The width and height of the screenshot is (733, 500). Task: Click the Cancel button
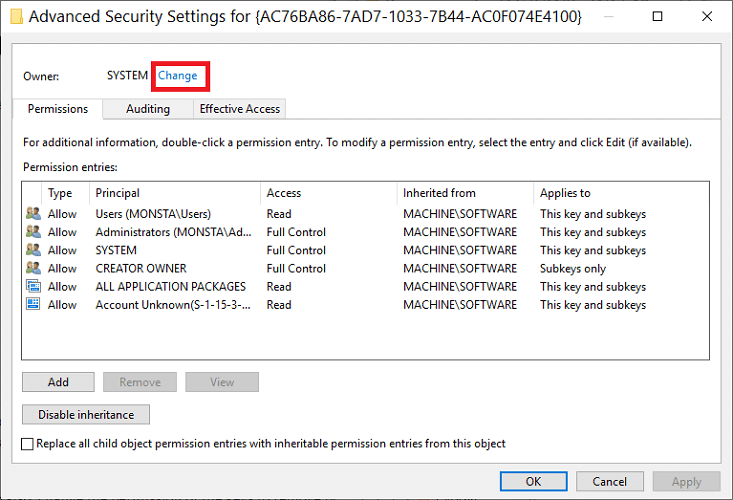click(610, 481)
